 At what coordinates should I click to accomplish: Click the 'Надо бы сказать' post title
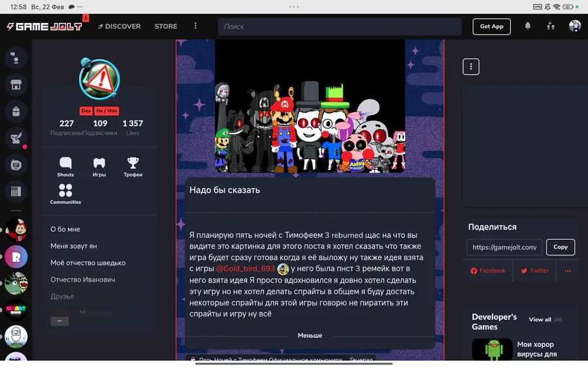[225, 190]
